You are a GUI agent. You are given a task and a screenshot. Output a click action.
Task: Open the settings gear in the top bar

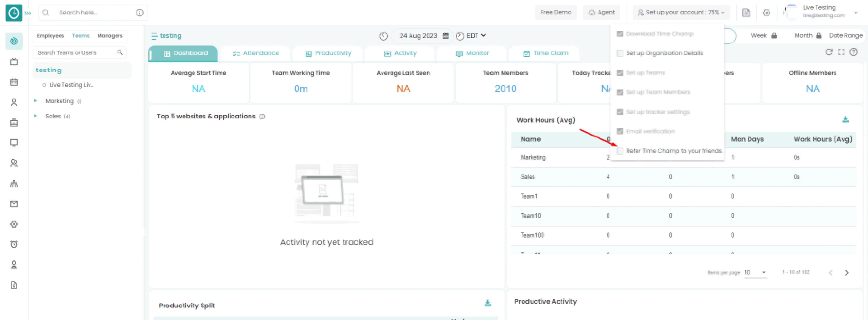coord(767,12)
